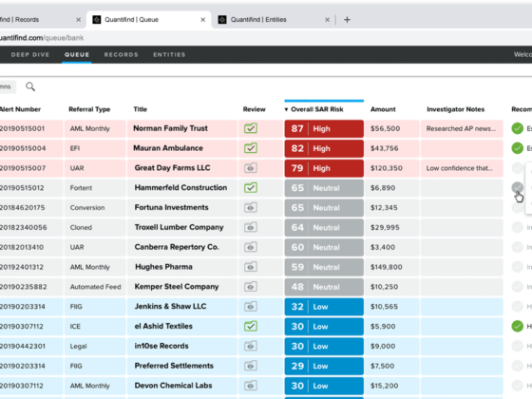
Task: Click review eye icon for Fortuna Investments
Action: pyautogui.click(x=251, y=207)
